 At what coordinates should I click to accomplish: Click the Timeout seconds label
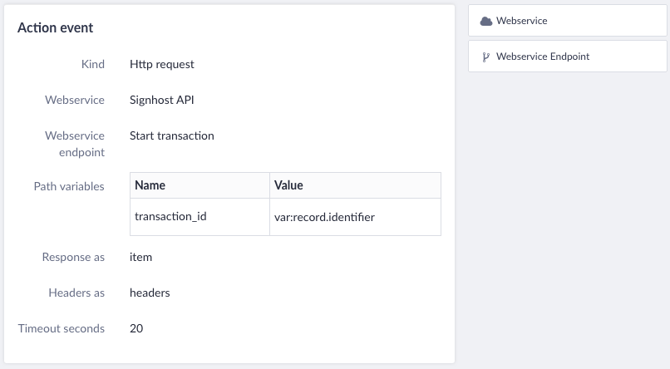tap(61, 328)
